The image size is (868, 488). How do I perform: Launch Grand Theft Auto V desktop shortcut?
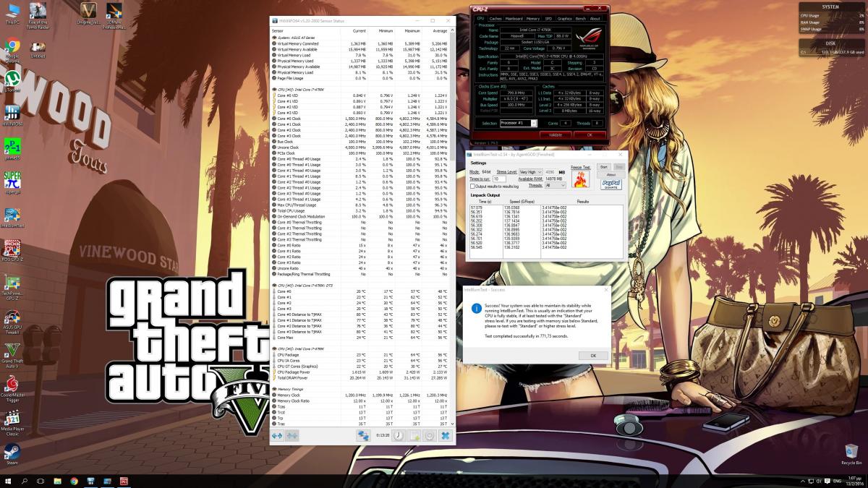[12, 356]
